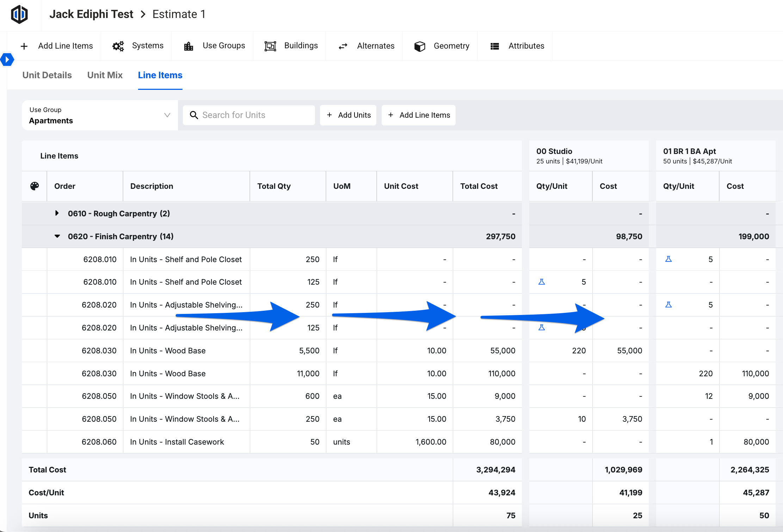Click flask icon in first Shelf and Pole row
The height and width of the screenshot is (532, 783).
coord(668,259)
